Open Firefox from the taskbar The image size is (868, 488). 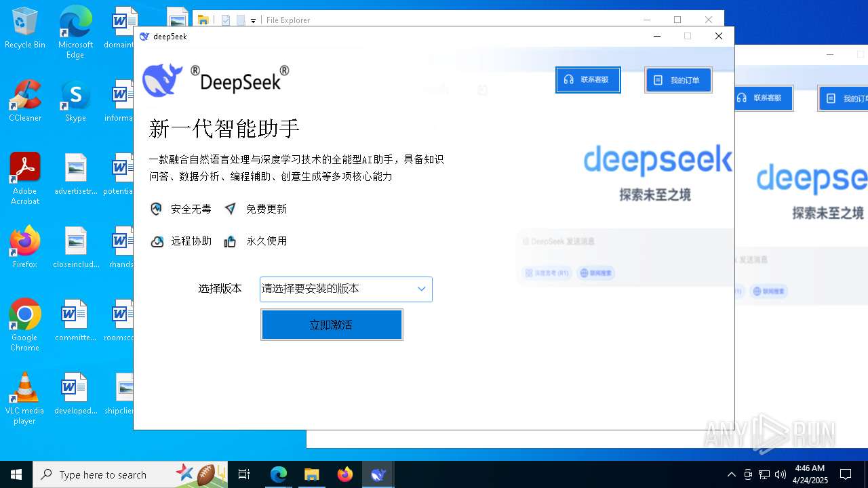pyautogui.click(x=345, y=474)
